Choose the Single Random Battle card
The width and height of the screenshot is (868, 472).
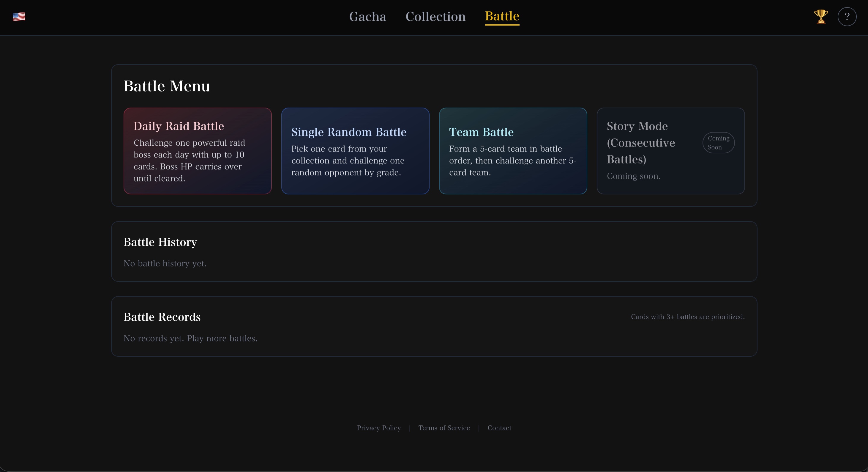click(355, 151)
